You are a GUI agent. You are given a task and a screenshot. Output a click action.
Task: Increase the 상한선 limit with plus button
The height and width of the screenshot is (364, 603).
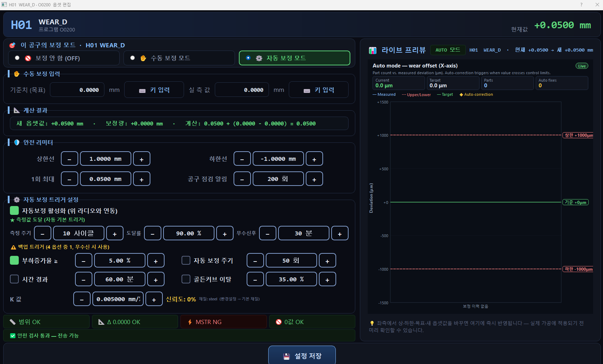(142, 159)
